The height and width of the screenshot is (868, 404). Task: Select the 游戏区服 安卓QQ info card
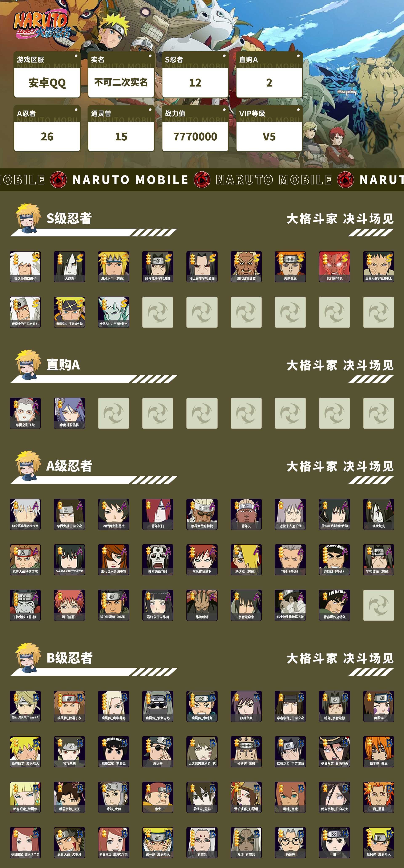click(x=47, y=75)
